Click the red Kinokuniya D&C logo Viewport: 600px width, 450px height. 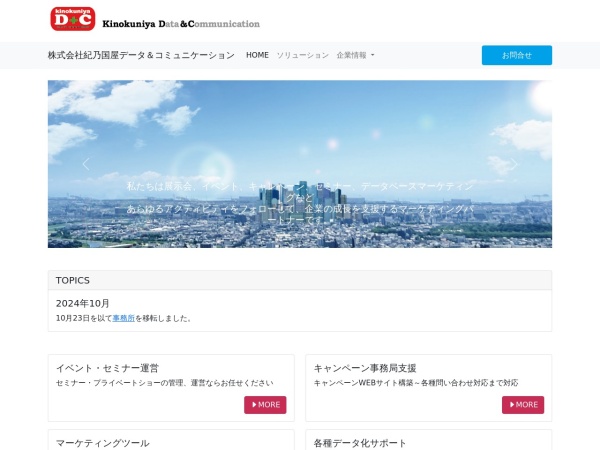(x=72, y=19)
